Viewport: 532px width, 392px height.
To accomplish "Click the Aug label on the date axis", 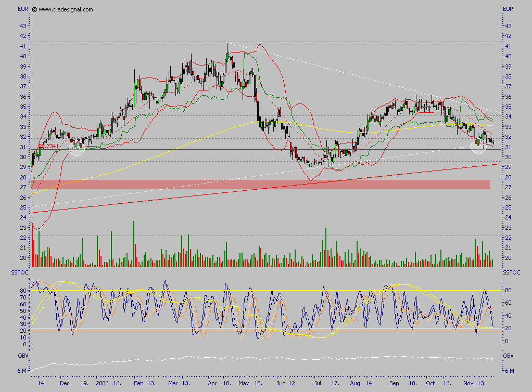I will tap(355, 383).
